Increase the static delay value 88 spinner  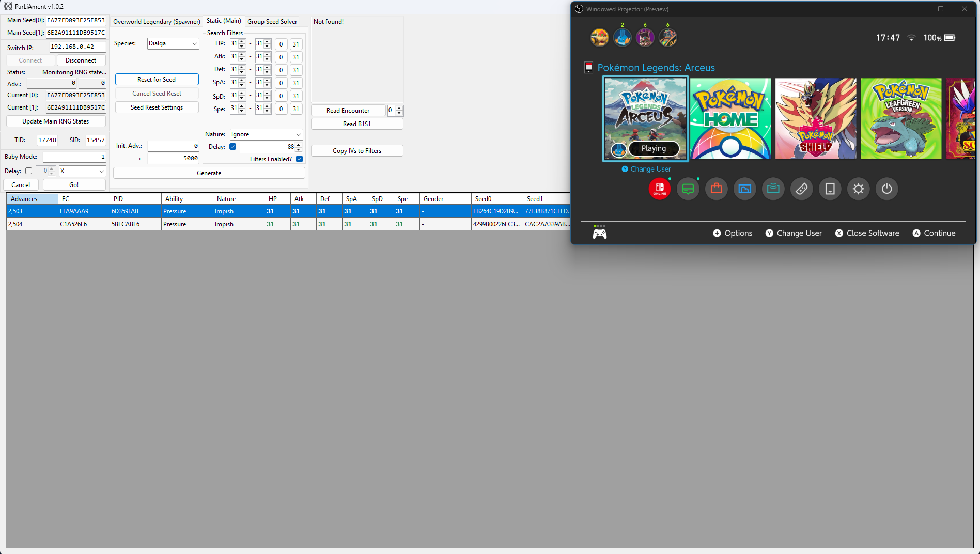299,145
